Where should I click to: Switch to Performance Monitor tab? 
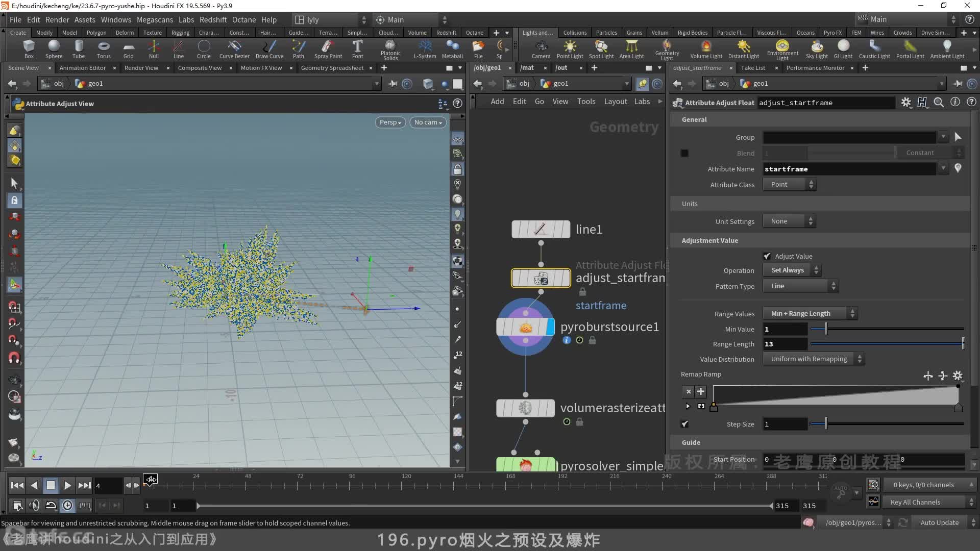tap(815, 68)
